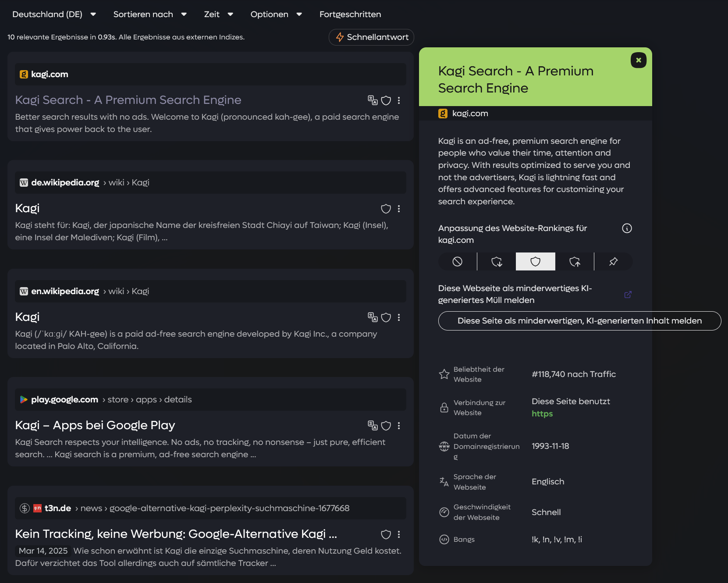Click the Schnellantwort button

371,37
